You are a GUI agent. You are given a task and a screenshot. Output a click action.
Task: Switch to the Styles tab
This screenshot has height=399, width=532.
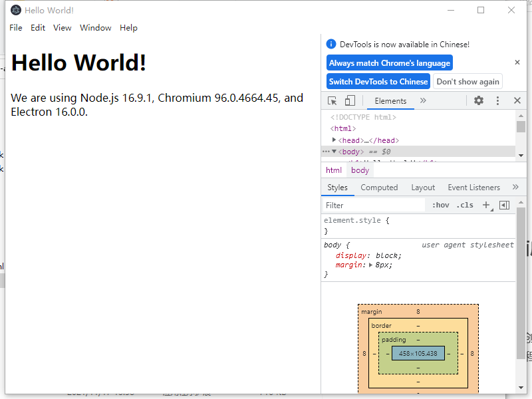337,188
